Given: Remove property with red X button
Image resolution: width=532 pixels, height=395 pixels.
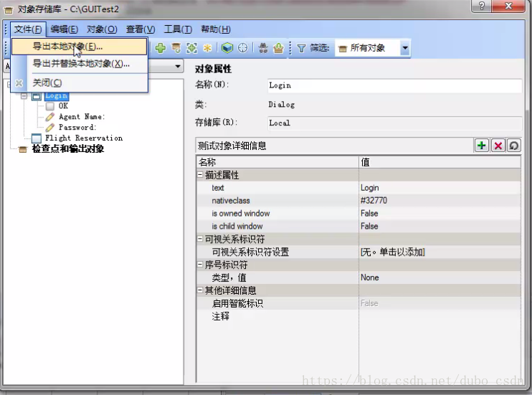Looking at the screenshot, I should [x=498, y=146].
